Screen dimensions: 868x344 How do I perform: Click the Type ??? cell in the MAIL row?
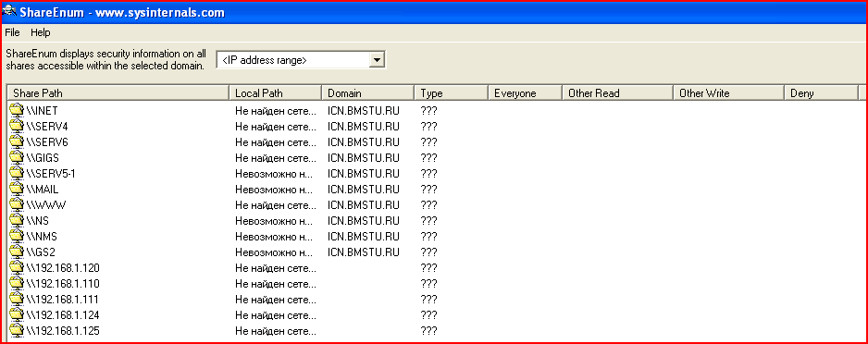[428, 190]
